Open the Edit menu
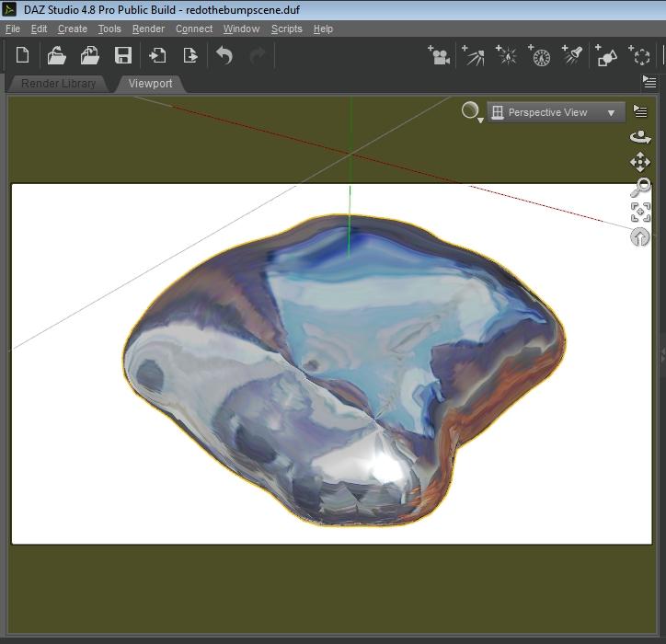The height and width of the screenshot is (644, 666). coord(39,29)
